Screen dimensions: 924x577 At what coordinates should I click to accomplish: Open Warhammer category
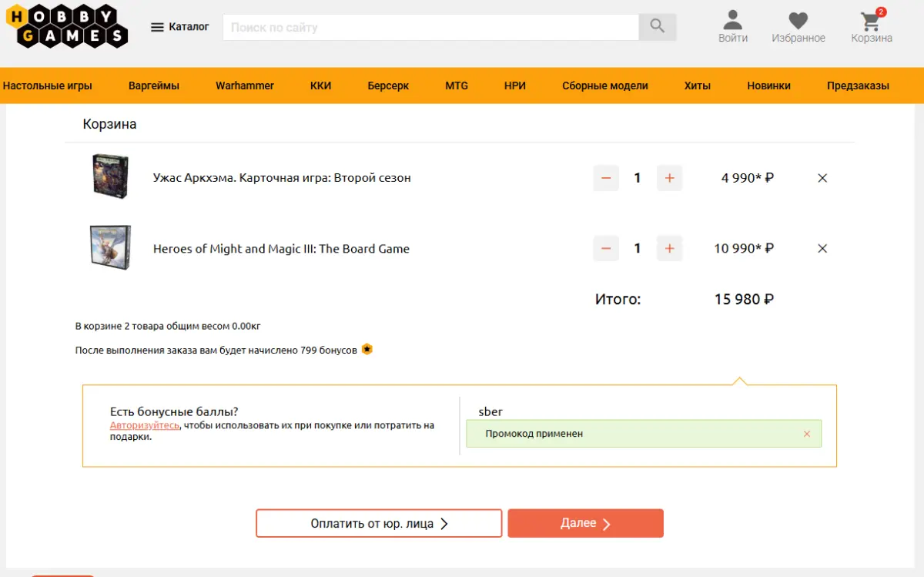click(245, 86)
